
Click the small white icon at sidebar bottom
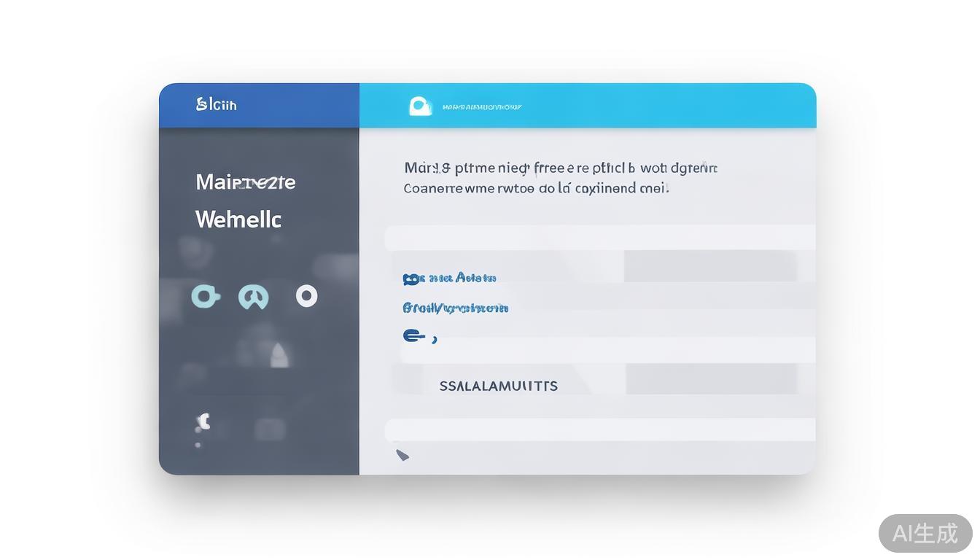coord(203,421)
